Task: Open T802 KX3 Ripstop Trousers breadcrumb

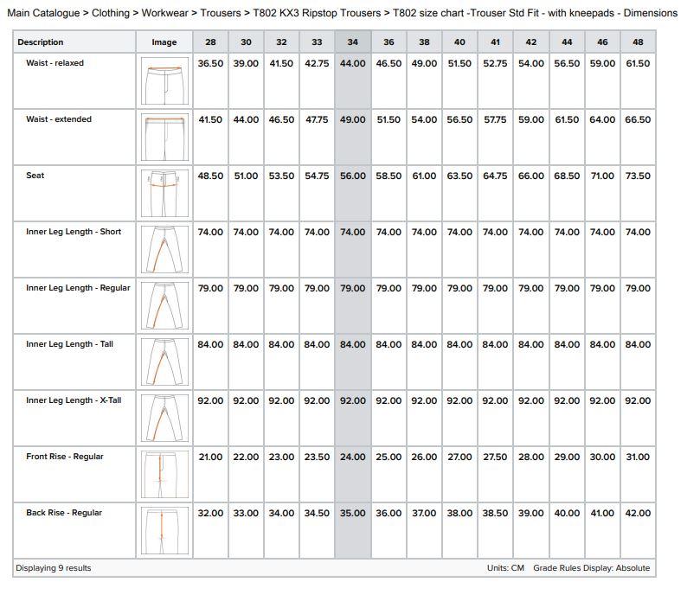Action: point(317,13)
